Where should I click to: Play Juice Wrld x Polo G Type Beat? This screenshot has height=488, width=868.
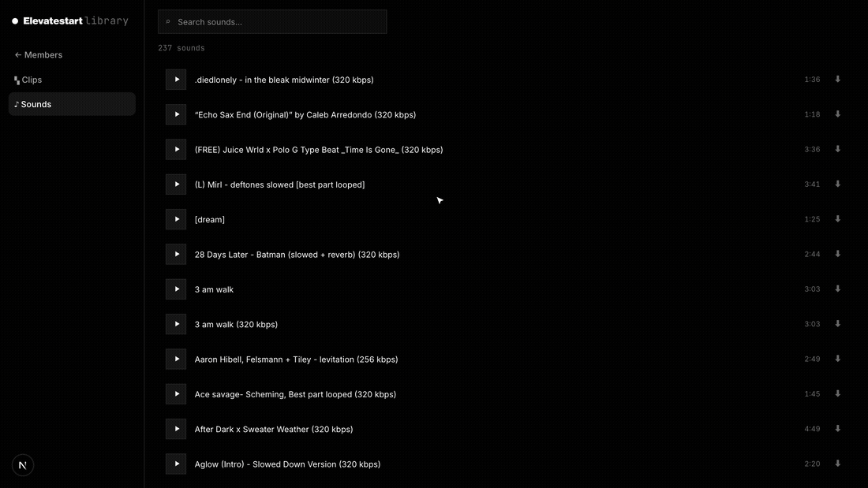(x=176, y=149)
